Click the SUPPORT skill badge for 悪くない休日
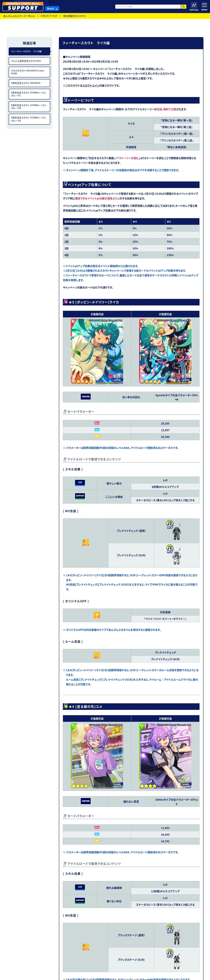This screenshot has height=980, width=210. 80,900
